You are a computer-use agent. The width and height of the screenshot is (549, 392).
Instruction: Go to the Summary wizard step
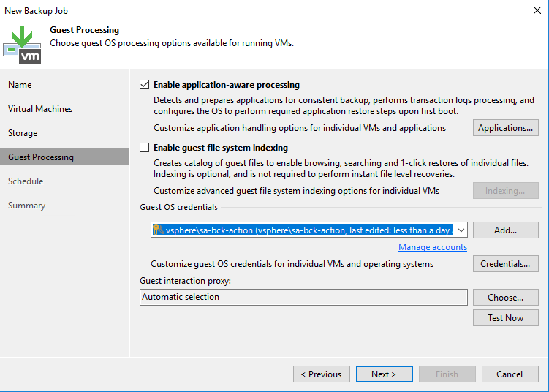[x=27, y=206]
